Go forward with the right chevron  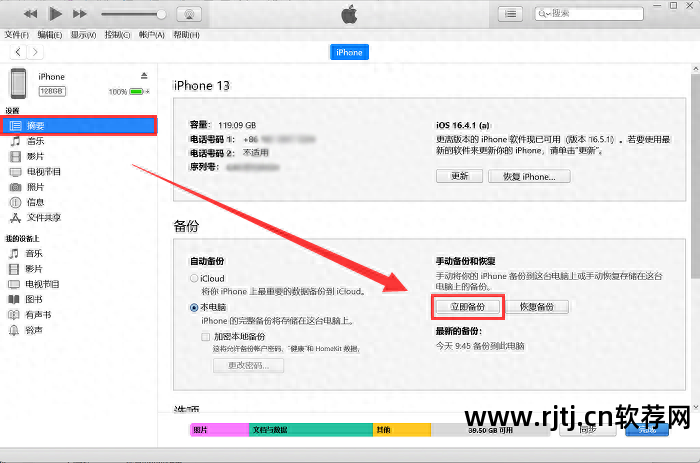click(35, 52)
